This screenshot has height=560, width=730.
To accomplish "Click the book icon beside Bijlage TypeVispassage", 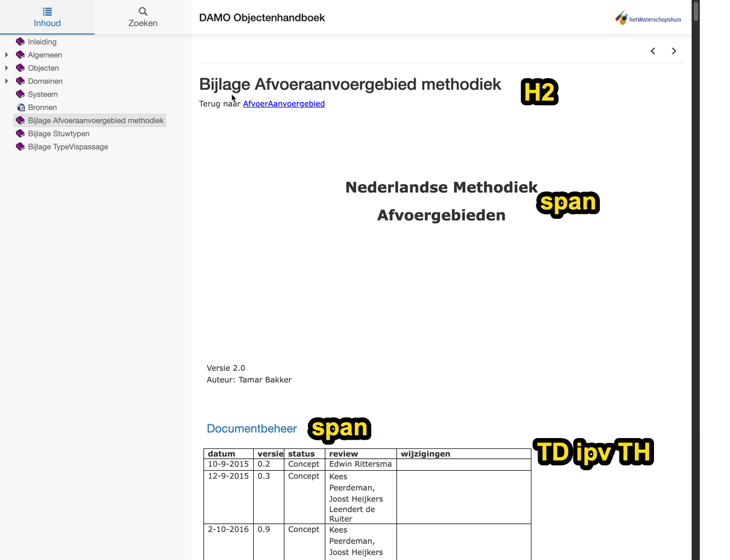I will [x=20, y=147].
